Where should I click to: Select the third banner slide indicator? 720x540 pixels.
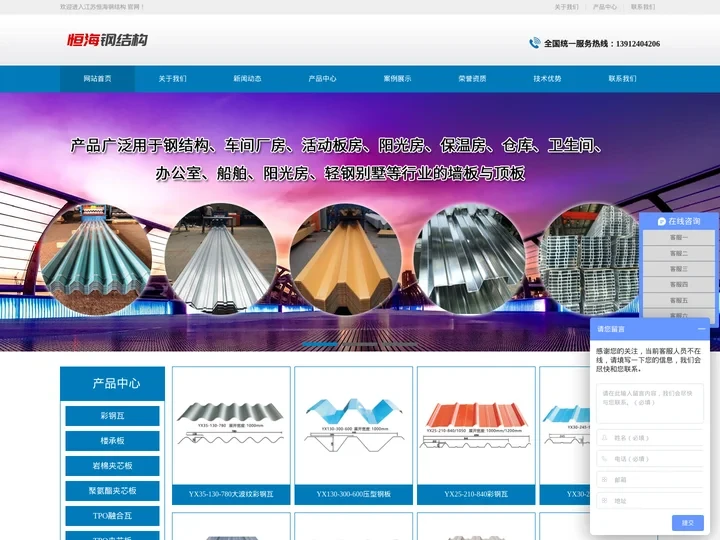coord(400,344)
